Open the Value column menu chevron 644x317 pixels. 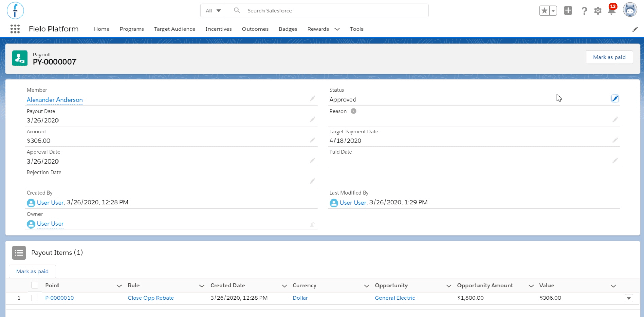[613, 286]
